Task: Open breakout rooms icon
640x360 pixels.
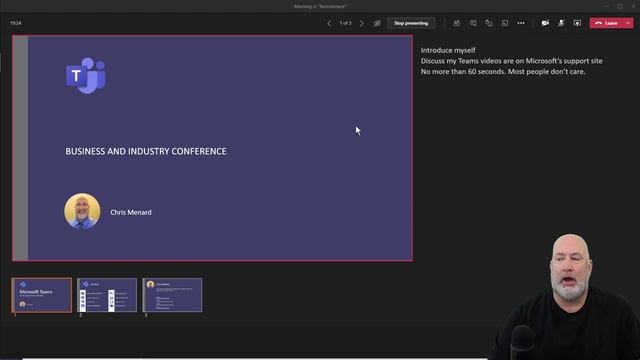Action: [x=505, y=23]
